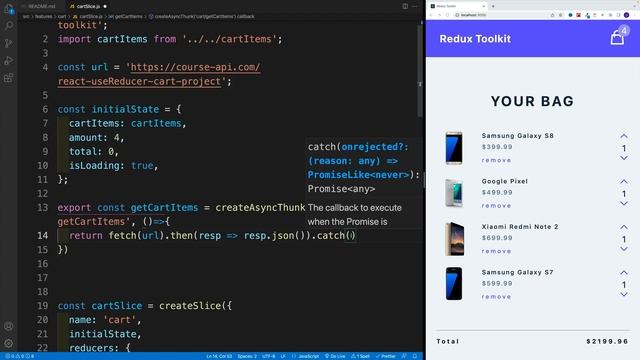Increase Google Pixel quantity

point(624,181)
